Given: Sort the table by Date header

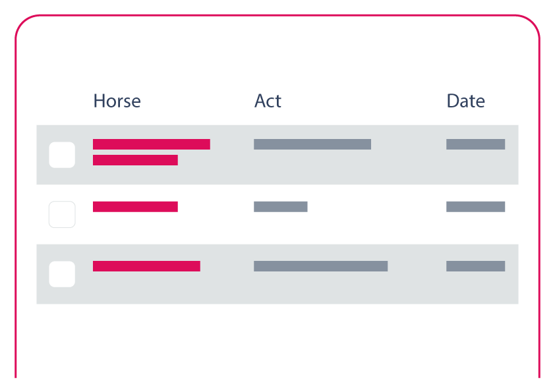Looking at the screenshot, I should pyautogui.click(x=465, y=101).
